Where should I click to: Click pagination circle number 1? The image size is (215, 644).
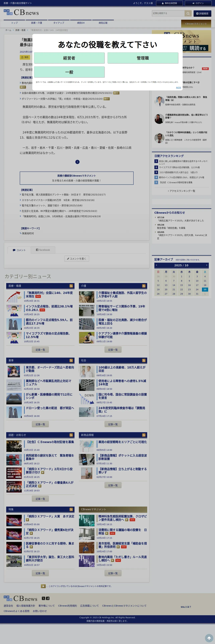(77, 162)
